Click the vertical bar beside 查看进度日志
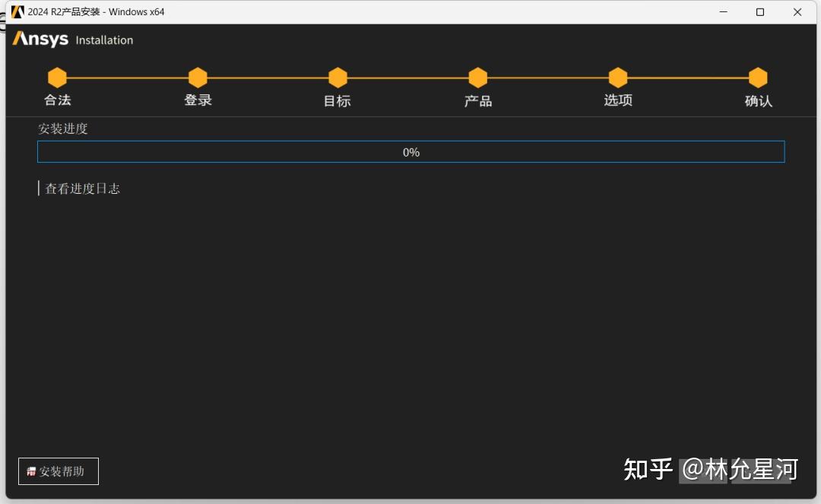The width and height of the screenshot is (821, 504). [40, 188]
